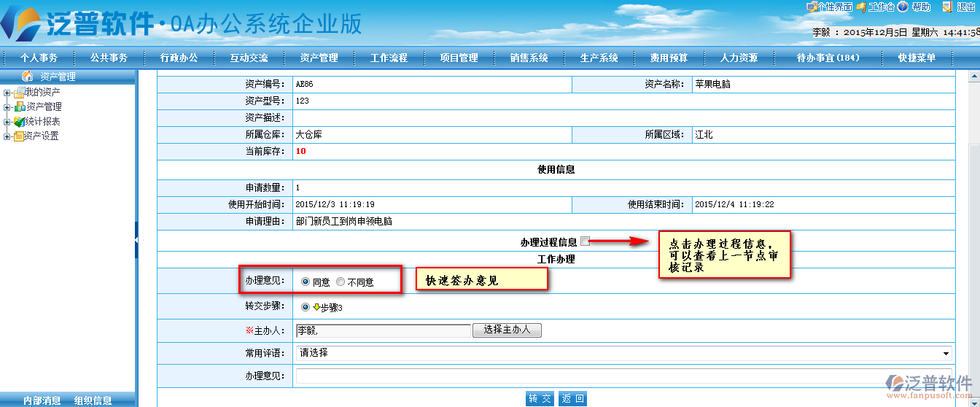Open the 项目管理 menu
This screenshot has width=980, height=407.
pos(459,58)
